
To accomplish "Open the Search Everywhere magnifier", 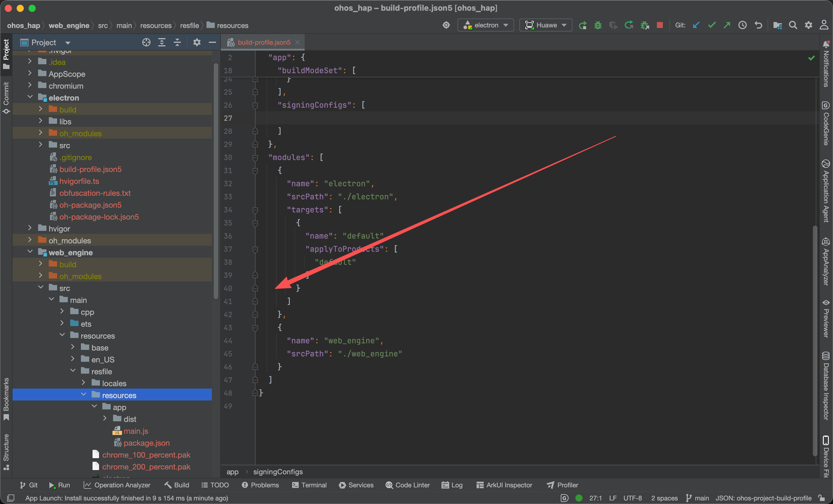I will click(793, 25).
